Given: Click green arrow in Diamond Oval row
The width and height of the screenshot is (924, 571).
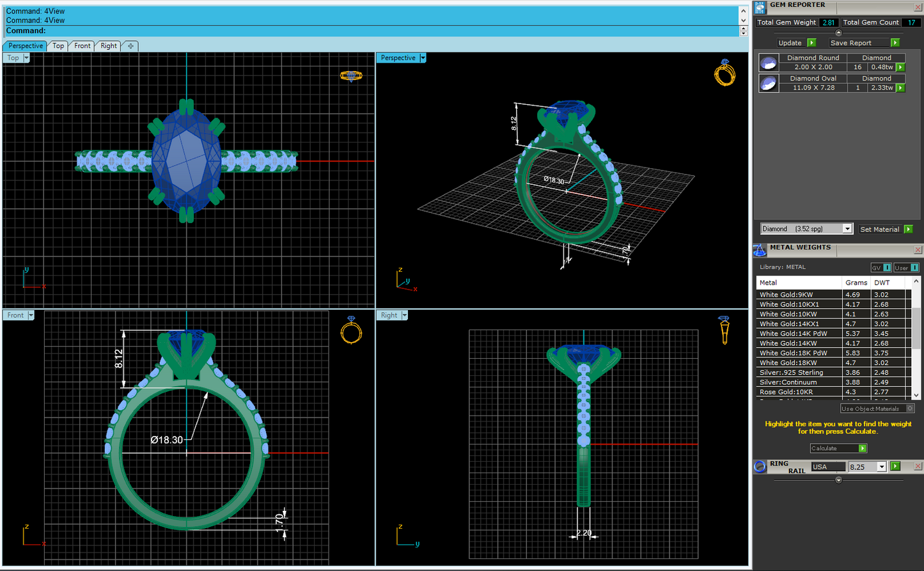Looking at the screenshot, I should [900, 88].
